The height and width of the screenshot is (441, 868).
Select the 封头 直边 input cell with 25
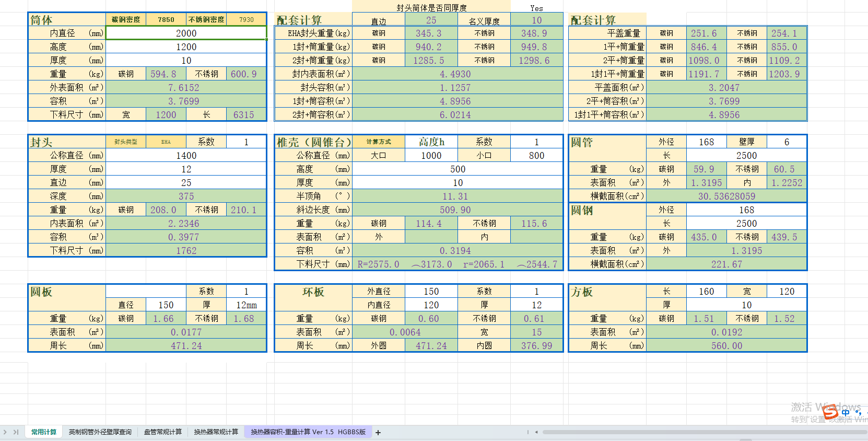click(186, 182)
